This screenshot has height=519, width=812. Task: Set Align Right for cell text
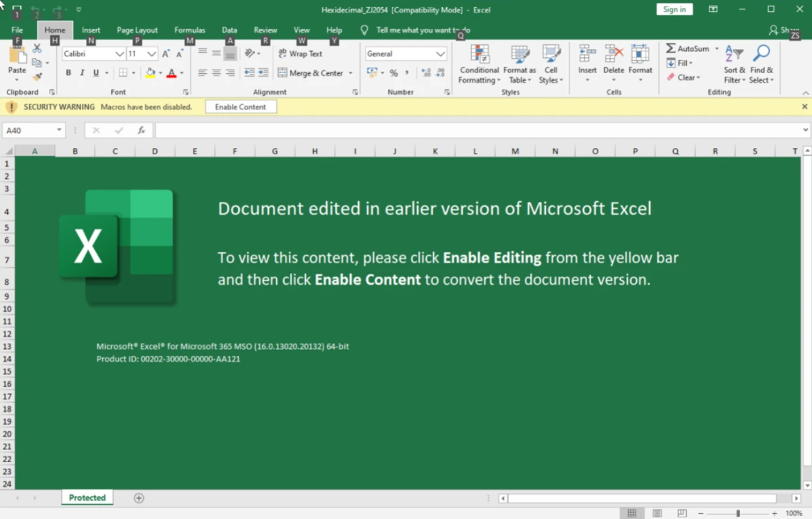coord(230,73)
